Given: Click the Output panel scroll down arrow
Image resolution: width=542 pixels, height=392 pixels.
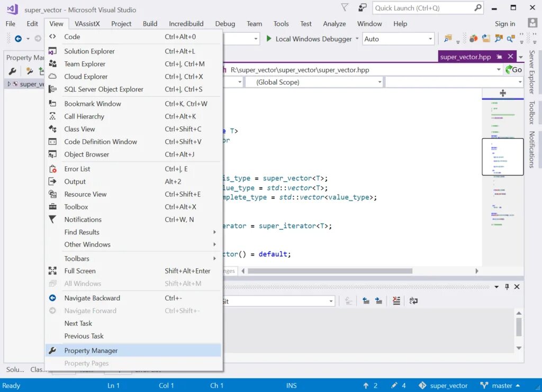Looking at the screenshot, I should pos(519,348).
